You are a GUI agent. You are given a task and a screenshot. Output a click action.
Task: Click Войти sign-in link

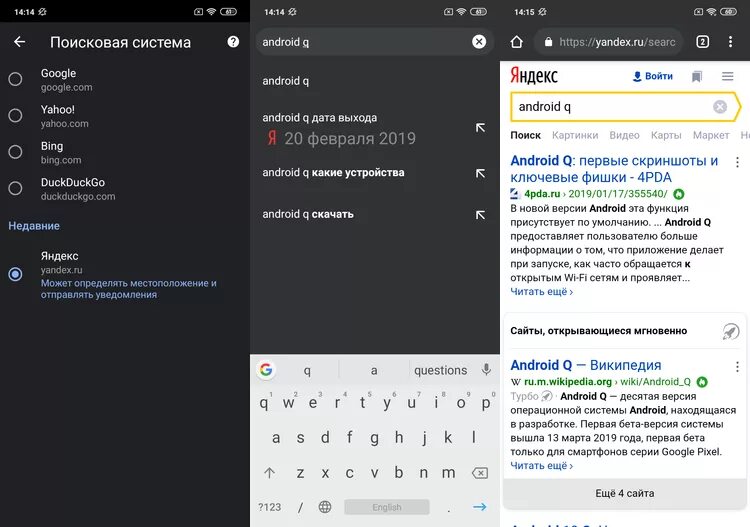tap(652, 76)
